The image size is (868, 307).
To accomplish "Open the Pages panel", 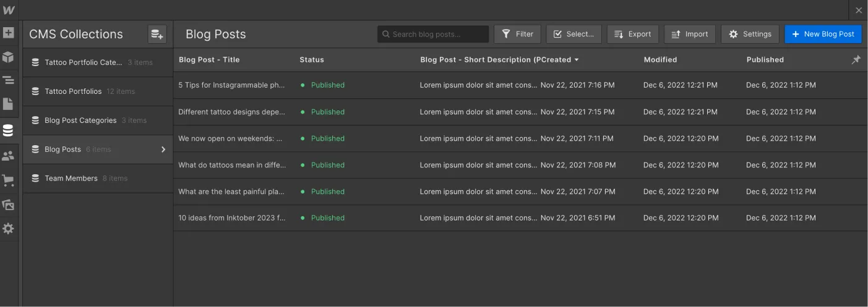I will [x=8, y=104].
